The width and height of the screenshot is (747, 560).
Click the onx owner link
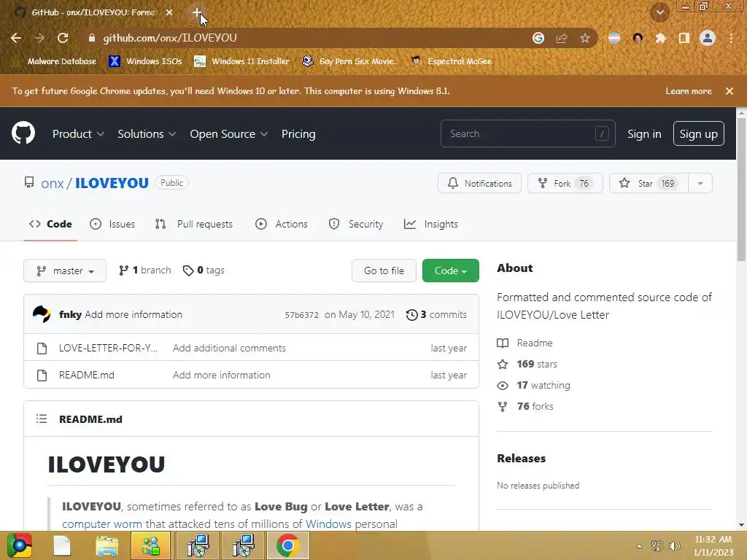tap(53, 183)
